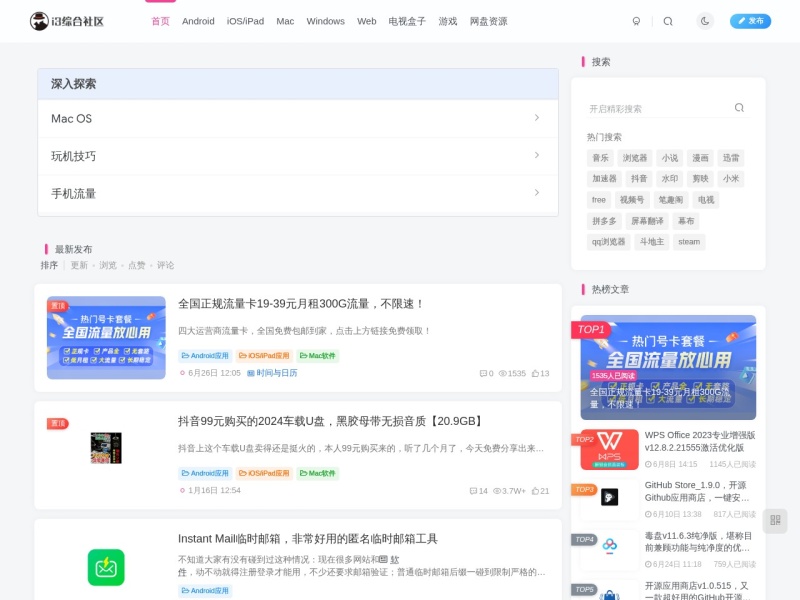
Task: Open post title 全国正规流量卡19-39元月租300G流量
Action: (x=301, y=304)
